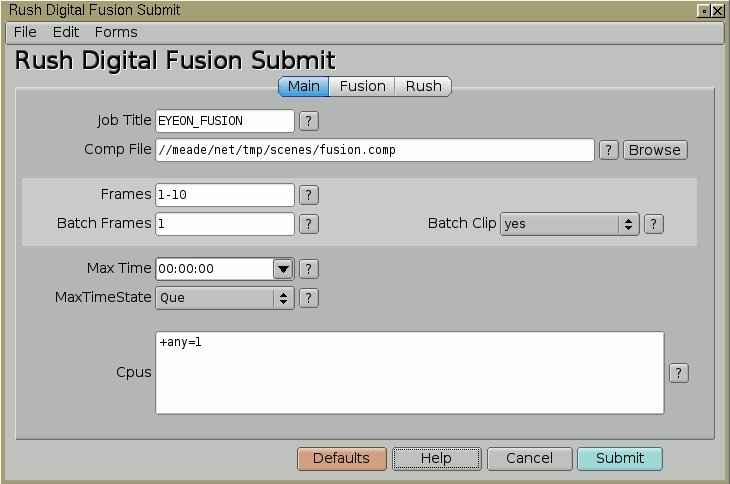The image size is (730, 484).
Task: Switch to the Main tab
Action: pyautogui.click(x=304, y=87)
